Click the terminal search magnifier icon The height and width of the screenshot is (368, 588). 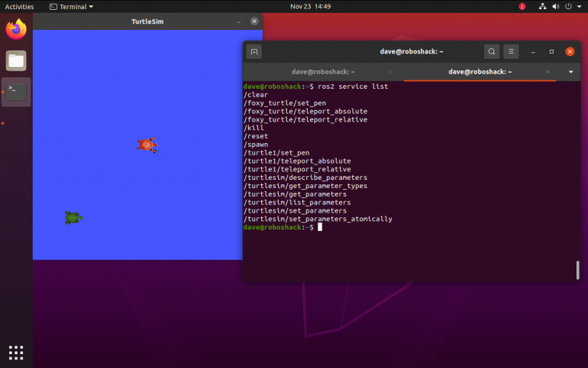[x=491, y=52]
